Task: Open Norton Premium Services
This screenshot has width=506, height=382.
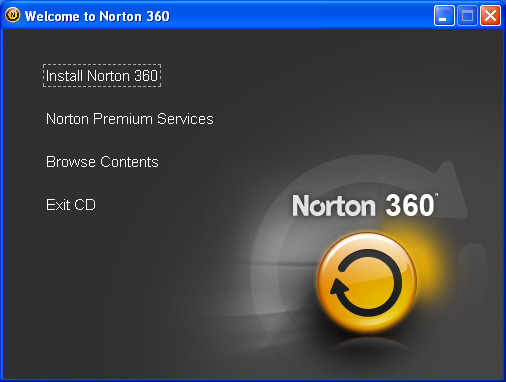Action: point(130,119)
